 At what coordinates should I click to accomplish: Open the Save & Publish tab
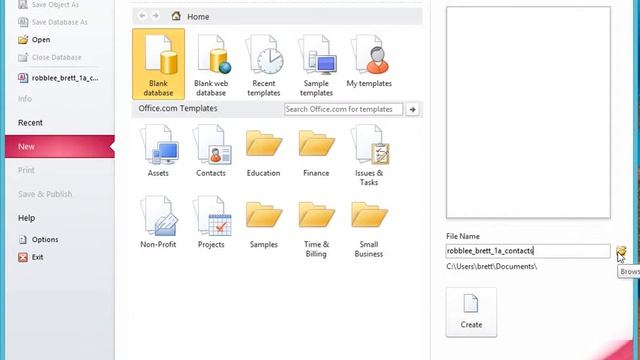pos(45,194)
